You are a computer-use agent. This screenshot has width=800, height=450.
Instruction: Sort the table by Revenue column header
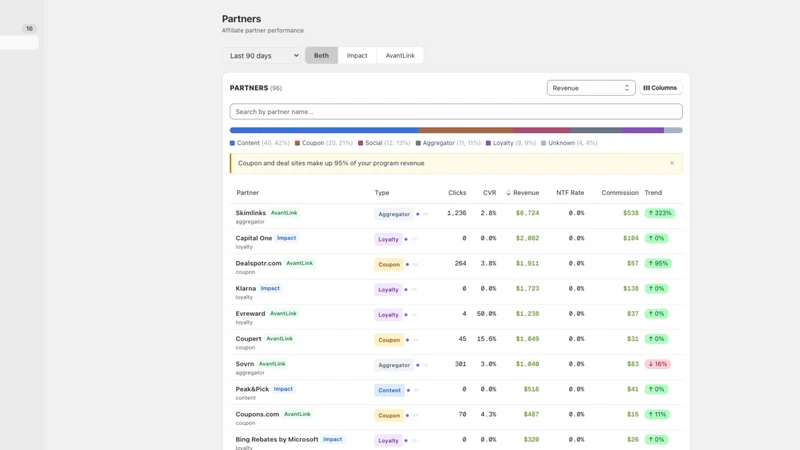tap(522, 193)
